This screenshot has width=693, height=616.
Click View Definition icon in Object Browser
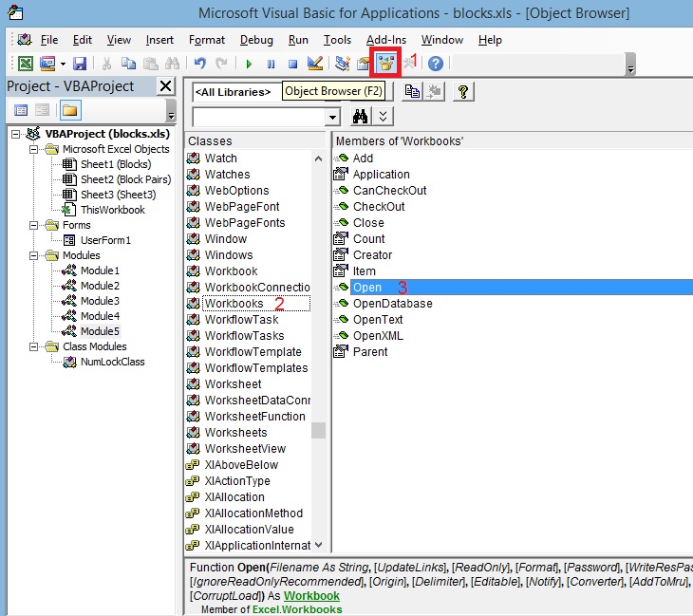(434, 91)
